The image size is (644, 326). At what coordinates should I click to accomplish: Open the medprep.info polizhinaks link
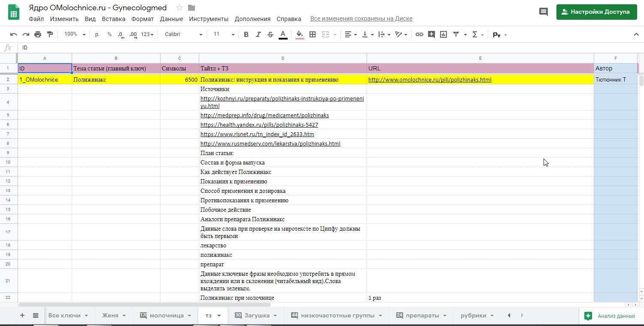(x=264, y=116)
